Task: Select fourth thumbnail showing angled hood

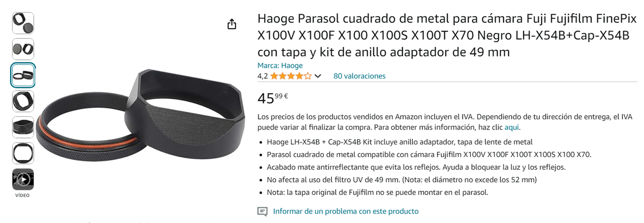Action: (x=23, y=101)
